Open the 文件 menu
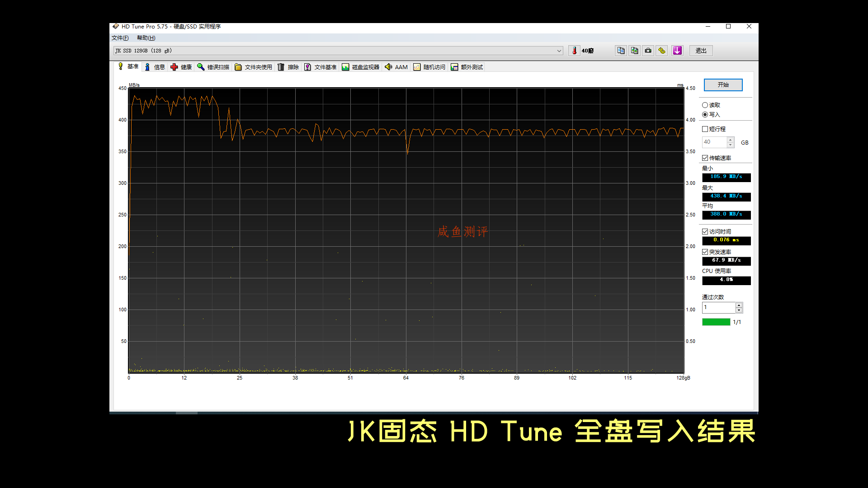 (x=120, y=38)
